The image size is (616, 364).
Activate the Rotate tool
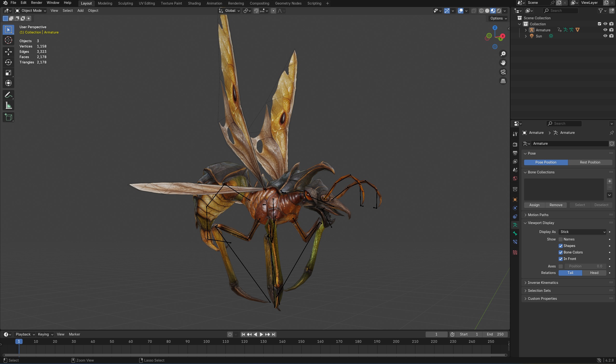(x=8, y=62)
